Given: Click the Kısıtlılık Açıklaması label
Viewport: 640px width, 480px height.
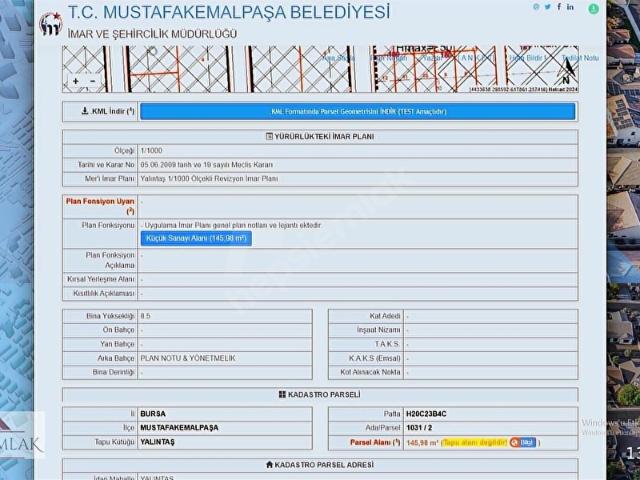Looking at the screenshot, I should coord(104,293).
